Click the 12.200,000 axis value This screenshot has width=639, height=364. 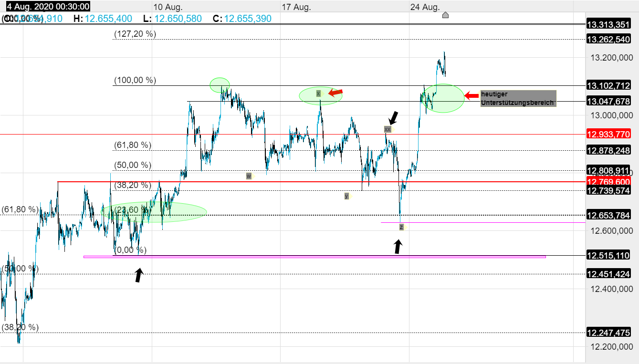coord(611,347)
